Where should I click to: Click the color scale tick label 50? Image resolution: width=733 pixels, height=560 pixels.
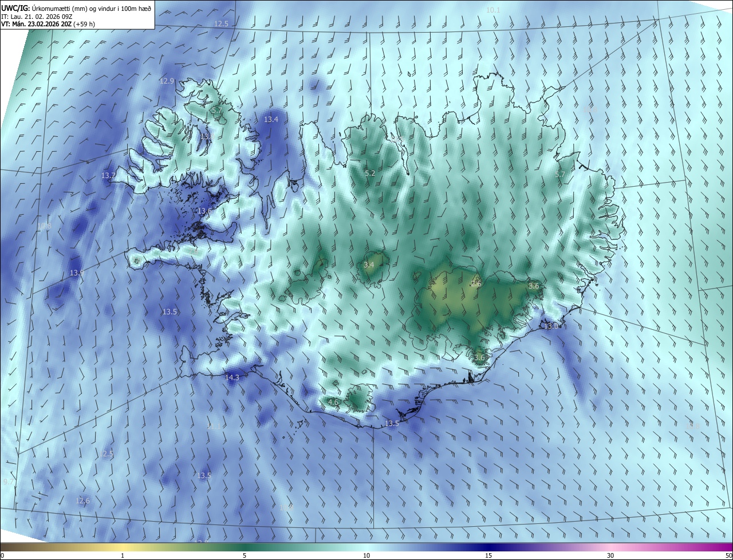(x=728, y=555)
